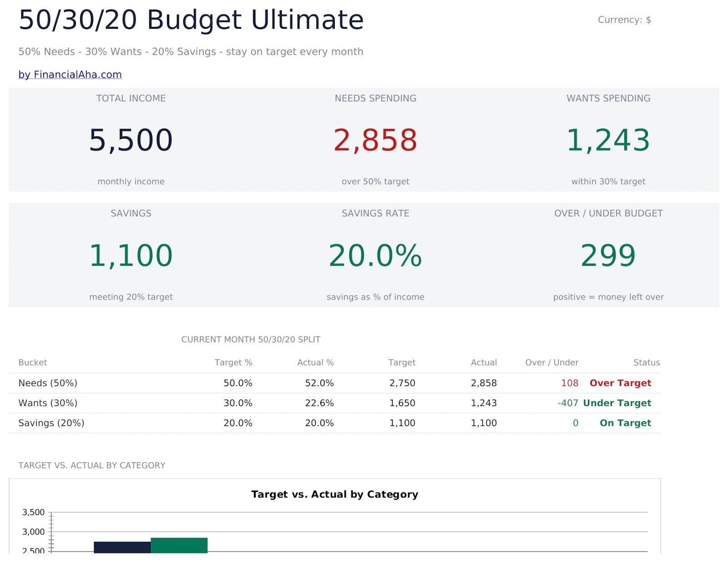Select the savings as % of income caption
The image size is (728, 562).
(375, 297)
